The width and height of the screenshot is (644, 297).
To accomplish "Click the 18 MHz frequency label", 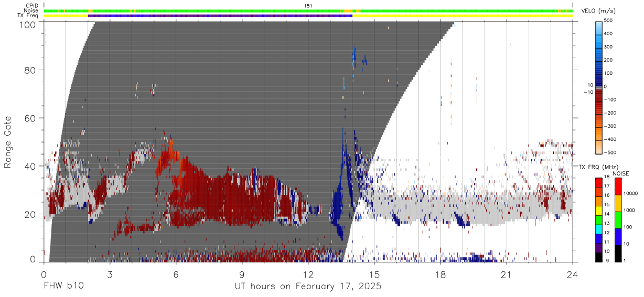I will point(608,179).
